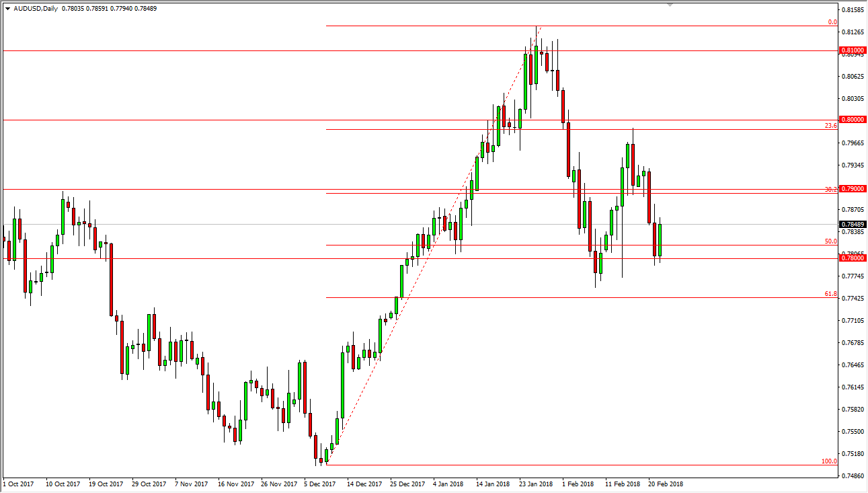Select the 23.6 Fibonacci level label
The image size is (868, 493).
click(x=832, y=125)
